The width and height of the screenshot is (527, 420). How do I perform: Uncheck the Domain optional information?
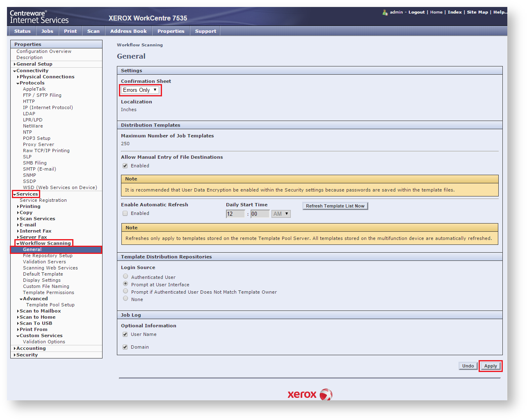125,347
